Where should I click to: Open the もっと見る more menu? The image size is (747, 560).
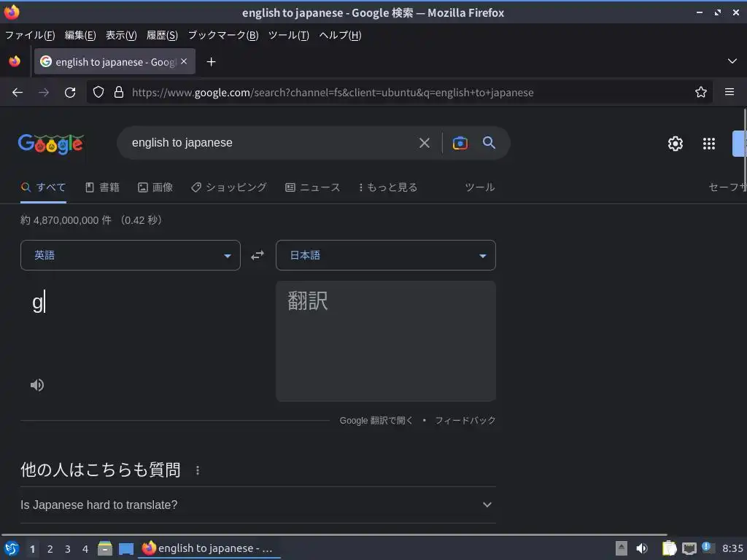(x=388, y=187)
